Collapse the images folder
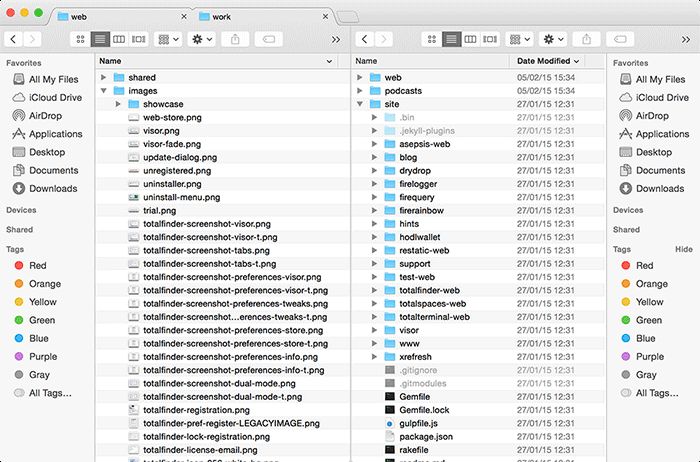 tap(104, 91)
